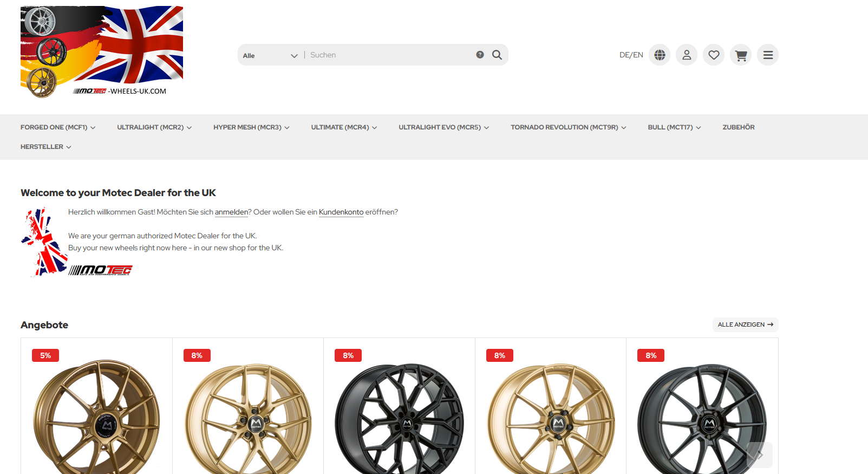Screen dimensions: 868x474
Task: Click the Motec logo under welcome text
Action: pyautogui.click(x=101, y=270)
